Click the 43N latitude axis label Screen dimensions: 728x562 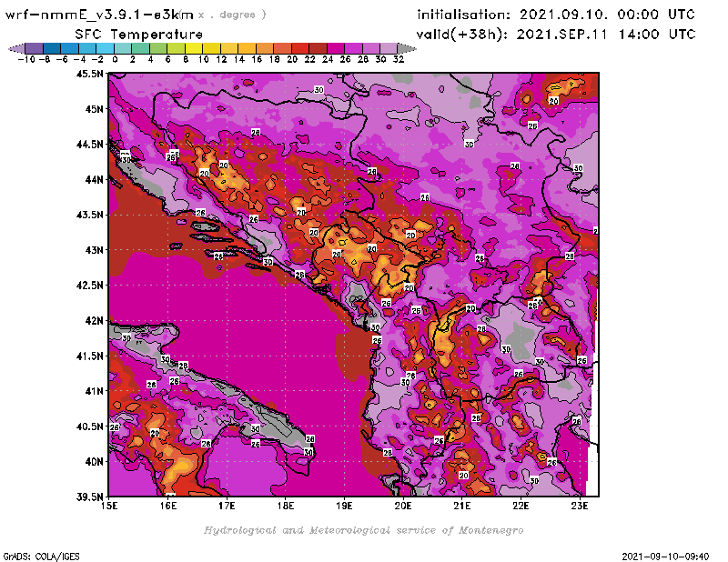click(x=94, y=250)
